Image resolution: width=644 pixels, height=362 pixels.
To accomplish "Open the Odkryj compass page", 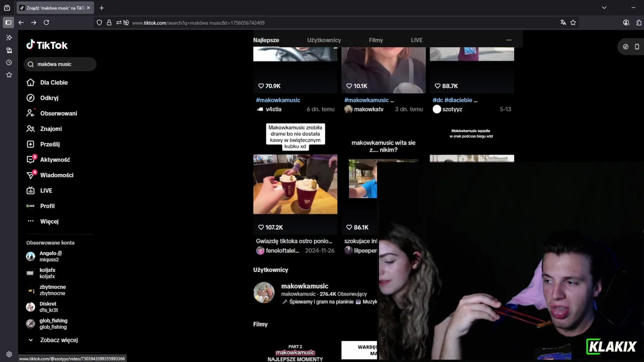I will (x=43, y=98).
